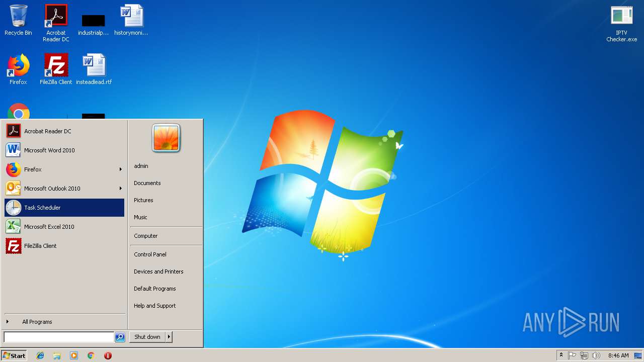Click the Shut down button

[147, 337]
